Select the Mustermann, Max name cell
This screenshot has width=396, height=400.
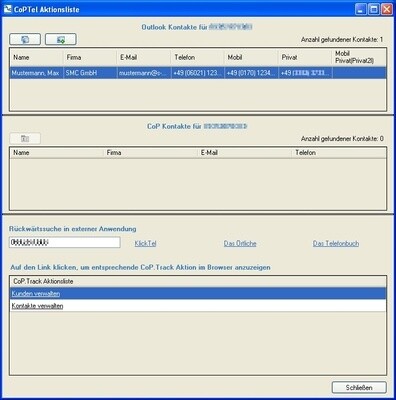(37, 73)
